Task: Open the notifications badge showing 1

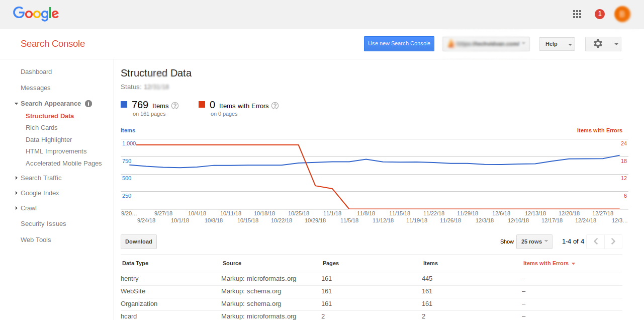Action: [x=599, y=14]
